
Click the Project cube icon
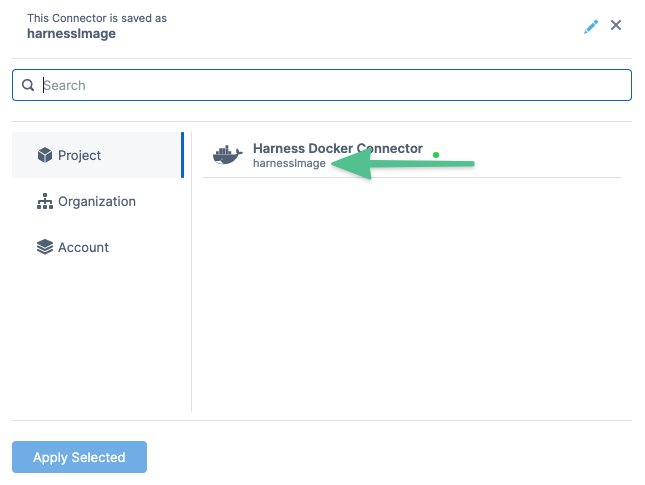(45, 155)
